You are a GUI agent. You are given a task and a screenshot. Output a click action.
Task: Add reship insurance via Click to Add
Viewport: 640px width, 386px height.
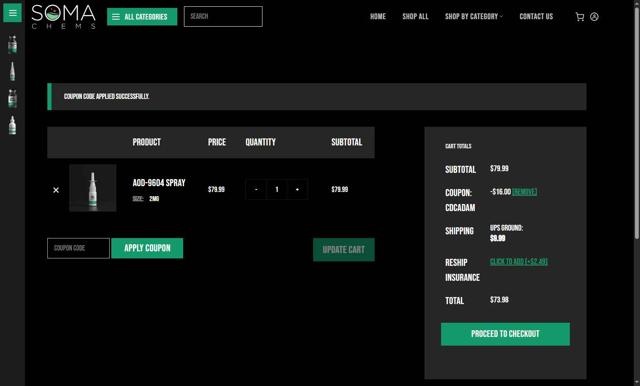click(518, 262)
